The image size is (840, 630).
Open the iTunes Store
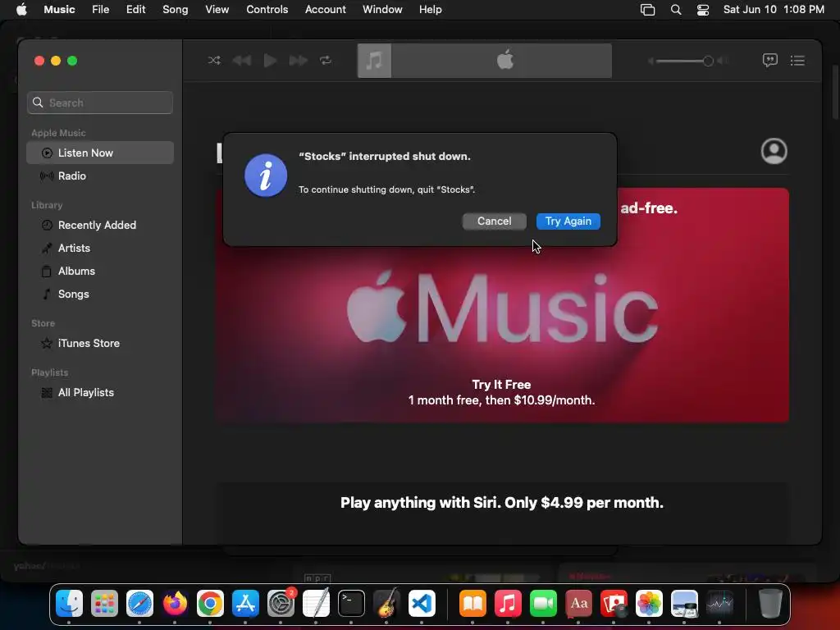100,344
